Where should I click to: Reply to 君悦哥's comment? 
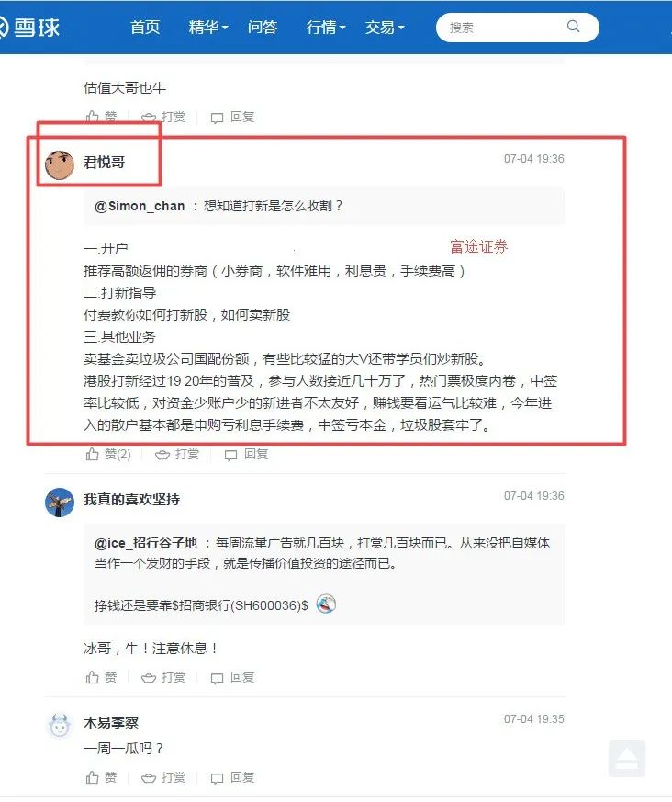tap(246, 454)
